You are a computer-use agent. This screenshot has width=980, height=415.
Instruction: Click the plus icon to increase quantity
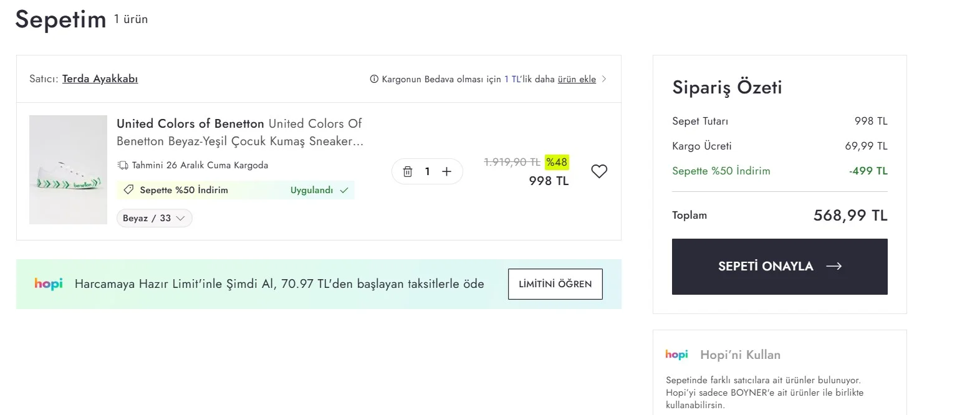(446, 171)
